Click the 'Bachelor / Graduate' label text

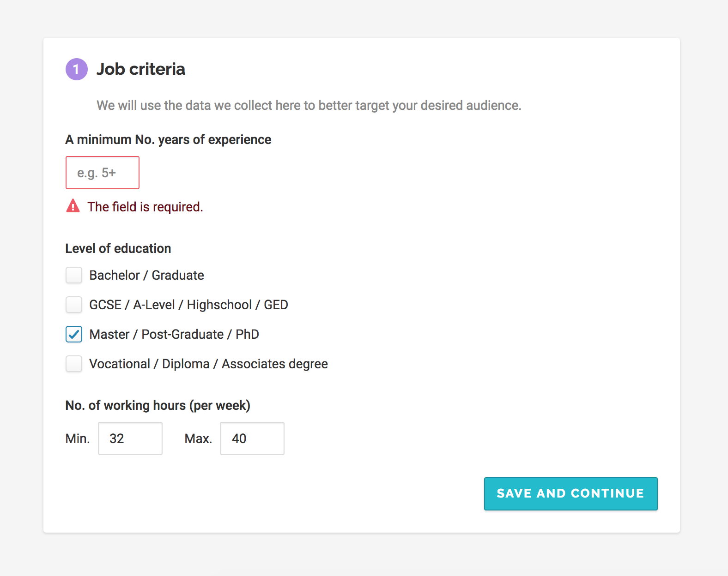(147, 275)
